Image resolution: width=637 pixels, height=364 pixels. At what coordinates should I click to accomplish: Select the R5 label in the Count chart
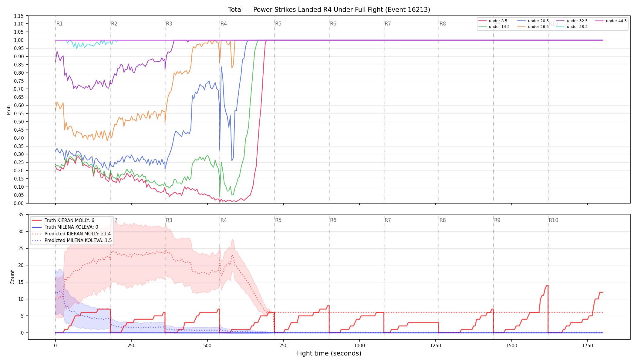click(278, 220)
